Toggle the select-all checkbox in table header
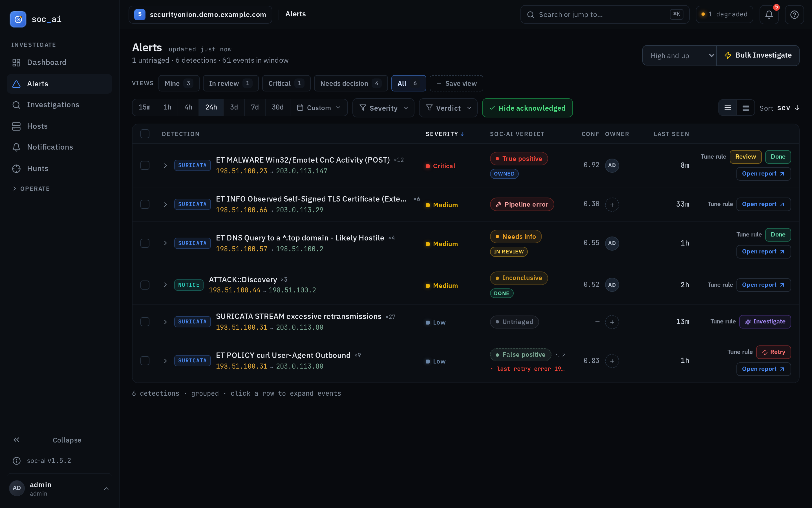 coord(145,134)
